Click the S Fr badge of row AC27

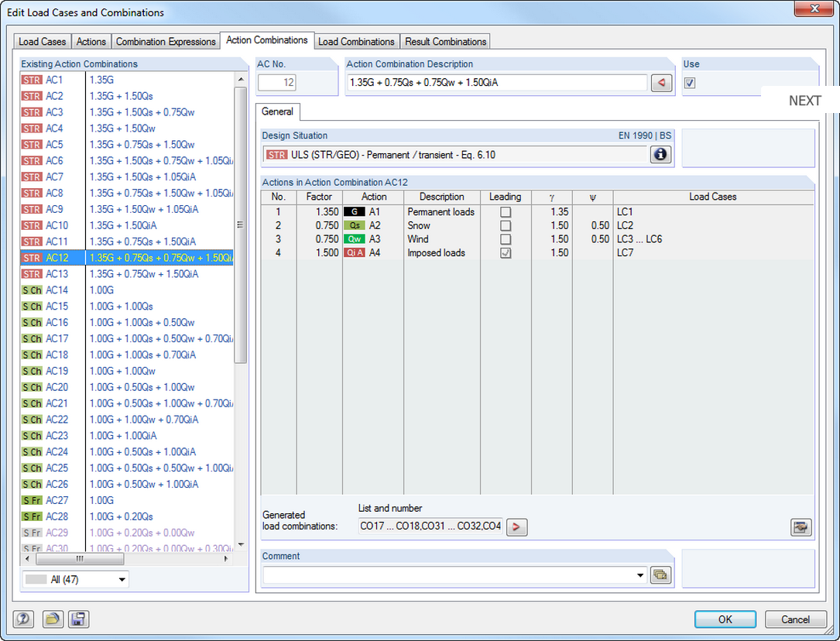[x=32, y=501]
